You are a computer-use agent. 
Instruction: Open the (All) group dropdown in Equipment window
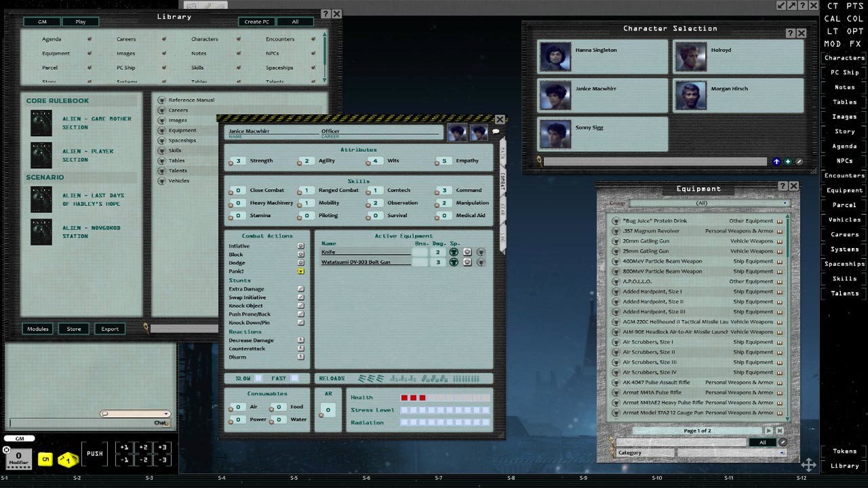tap(701, 203)
